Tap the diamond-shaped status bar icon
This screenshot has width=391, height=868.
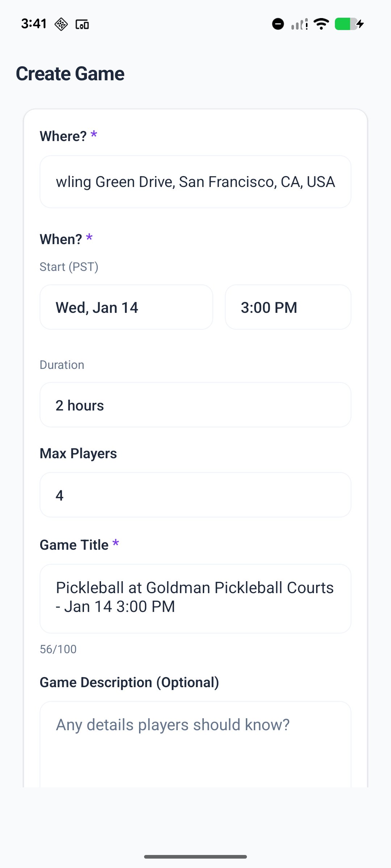click(61, 24)
